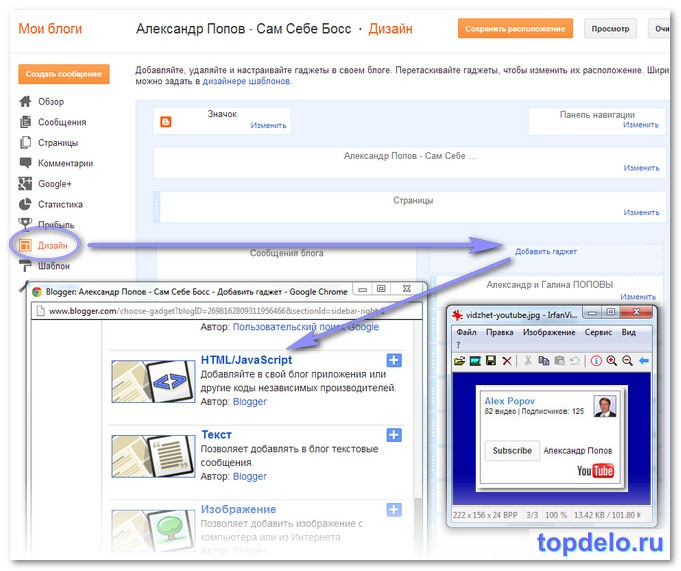
Task: Open Комментарии in the Blogger sidebar
Action: (x=56, y=163)
